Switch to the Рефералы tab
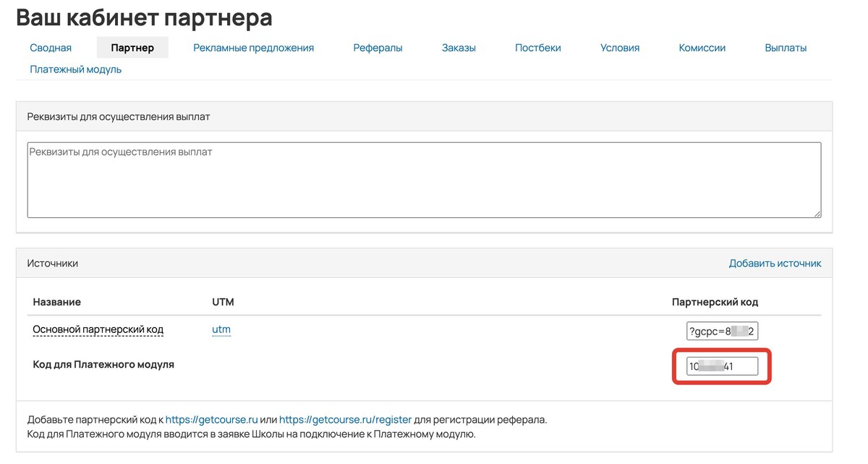Viewport: 868px width, 464px height. click(378, 48)
